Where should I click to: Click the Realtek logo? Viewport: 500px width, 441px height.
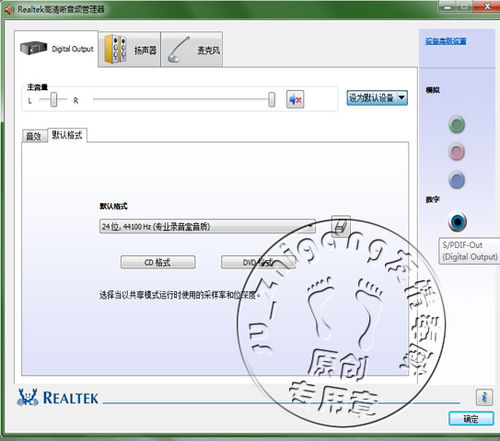click(58, 398)
